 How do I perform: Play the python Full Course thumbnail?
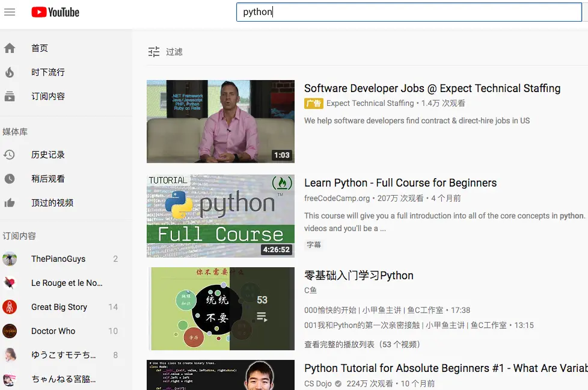point(221,216)
